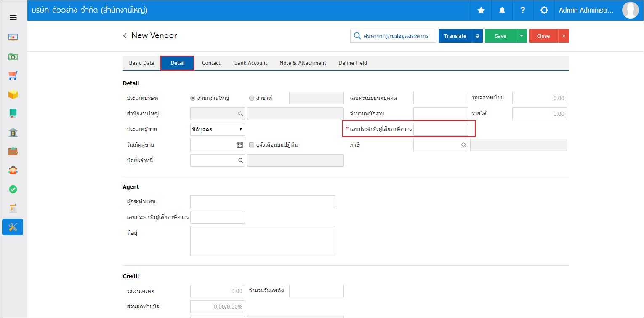Click the ที่อยู่ address text area

[x=263, y=241]
